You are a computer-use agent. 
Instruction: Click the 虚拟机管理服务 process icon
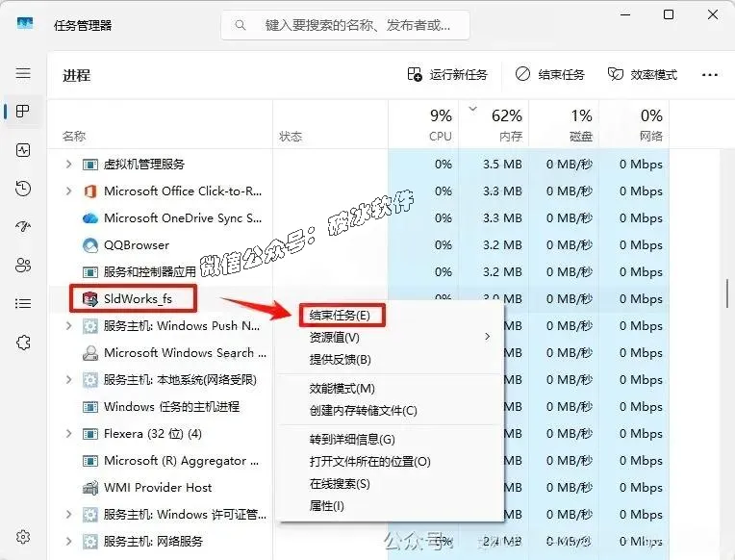click(90, 165)
